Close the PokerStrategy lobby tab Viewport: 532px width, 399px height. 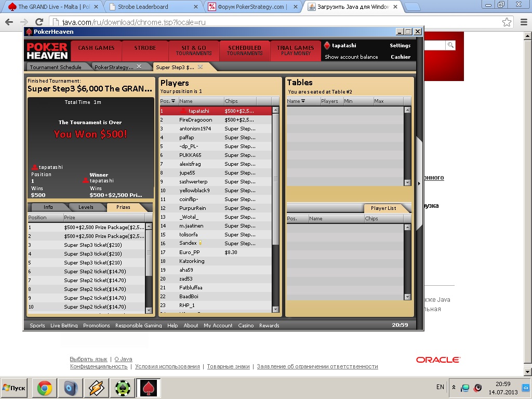tap(139, 67)
